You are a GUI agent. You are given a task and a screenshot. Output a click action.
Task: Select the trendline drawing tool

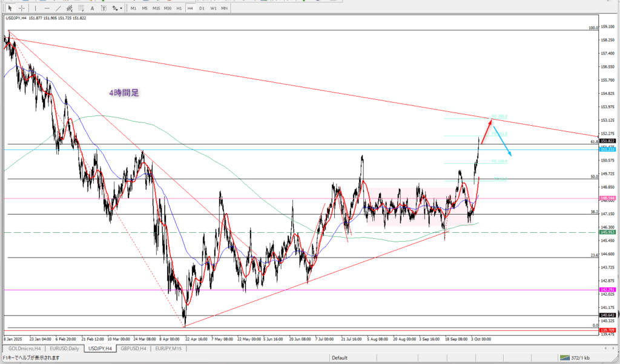coord(58,8)
